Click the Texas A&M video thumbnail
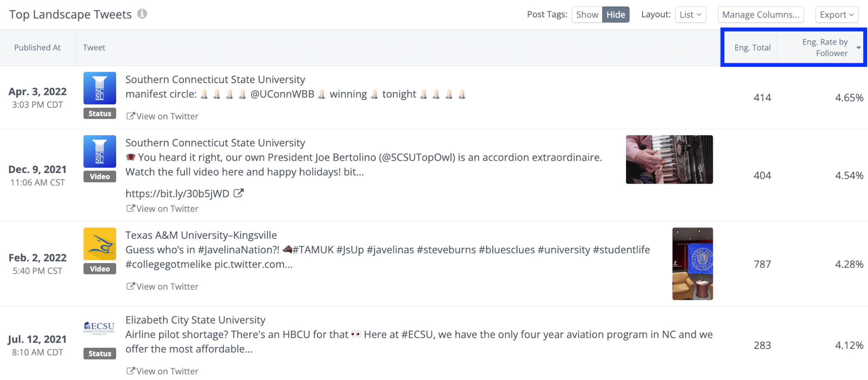 [693, 264]
